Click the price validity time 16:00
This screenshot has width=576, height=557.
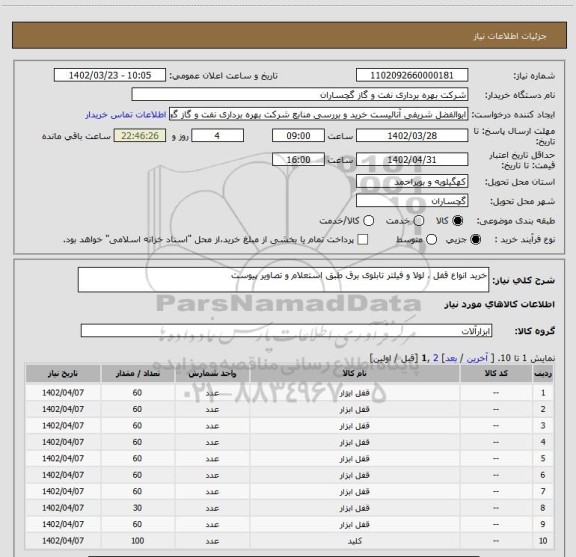click(298, 160)
